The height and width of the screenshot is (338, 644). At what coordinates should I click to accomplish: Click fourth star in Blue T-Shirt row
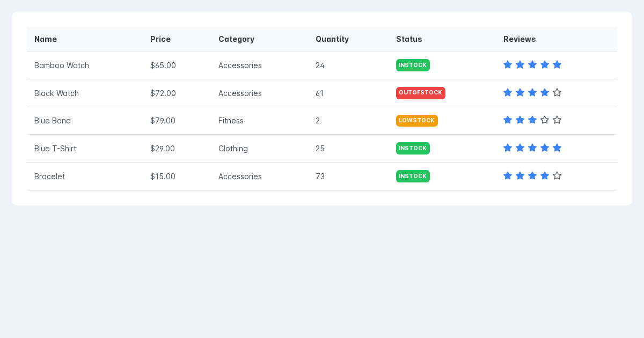click(x=545, y=148)
